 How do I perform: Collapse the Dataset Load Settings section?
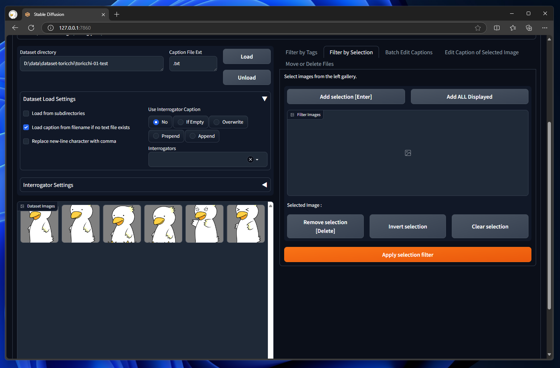pyautogui.click(x=264, y=99)
